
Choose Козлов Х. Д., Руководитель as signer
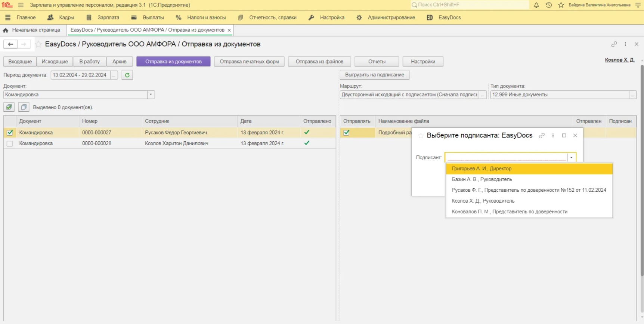(x=529, y=201)
